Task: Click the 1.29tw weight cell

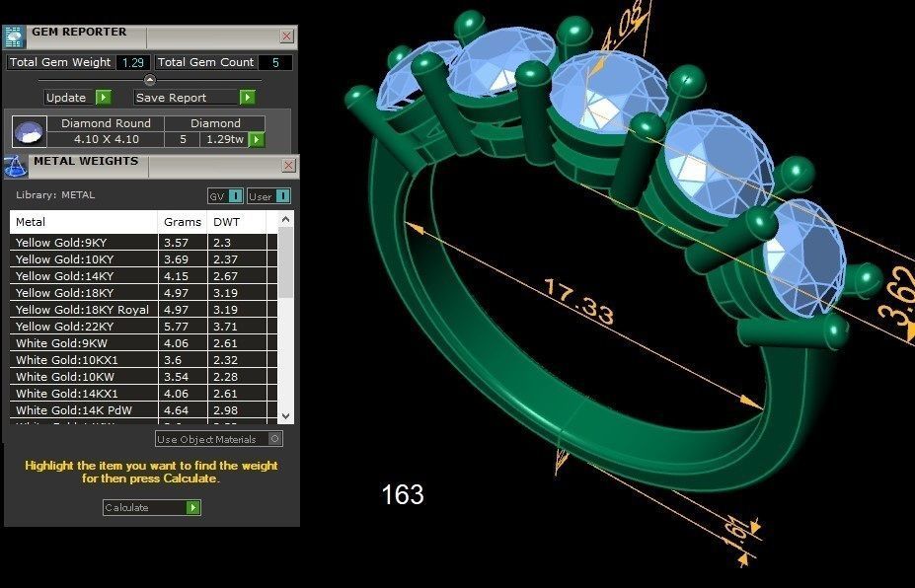Action: click(225, 139)
